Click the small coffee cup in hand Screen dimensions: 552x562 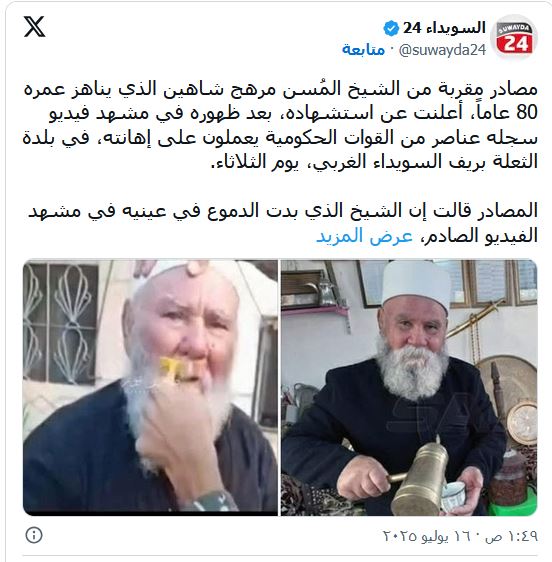(453, 495)
